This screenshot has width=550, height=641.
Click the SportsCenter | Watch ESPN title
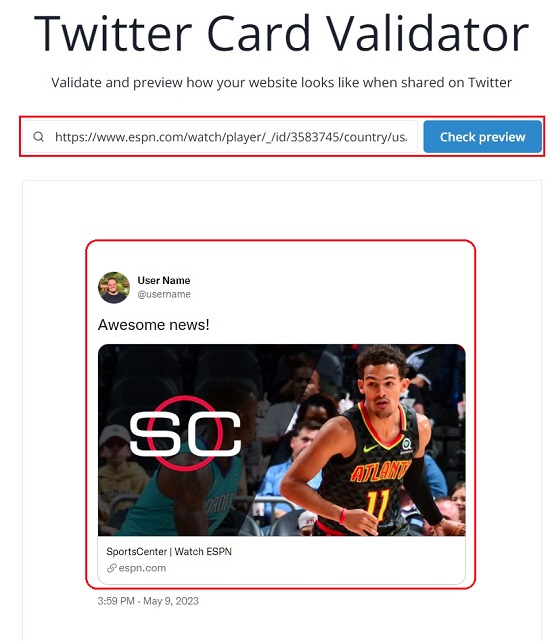(169, 551)
